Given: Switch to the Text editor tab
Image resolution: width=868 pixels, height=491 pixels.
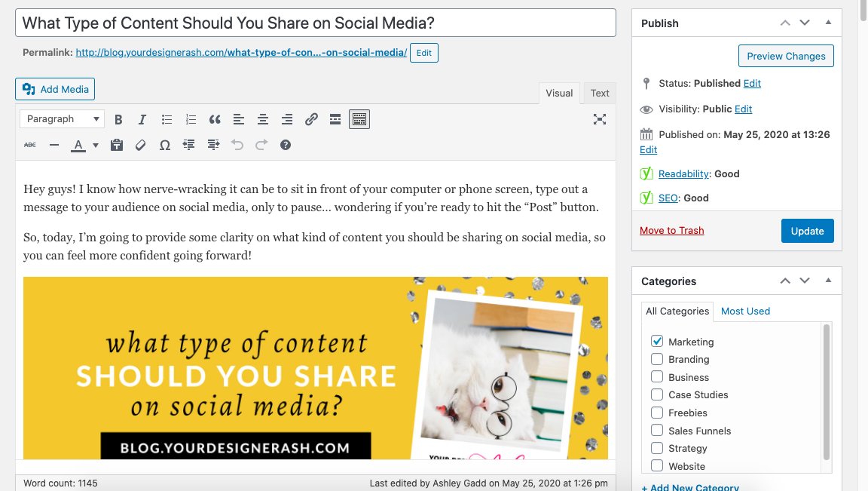Looking at the screenshot, I should (600, 93).
